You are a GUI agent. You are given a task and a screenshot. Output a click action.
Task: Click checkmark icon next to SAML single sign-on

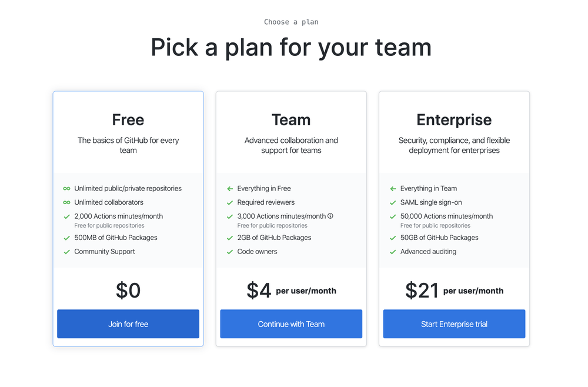tap(393, 202)
